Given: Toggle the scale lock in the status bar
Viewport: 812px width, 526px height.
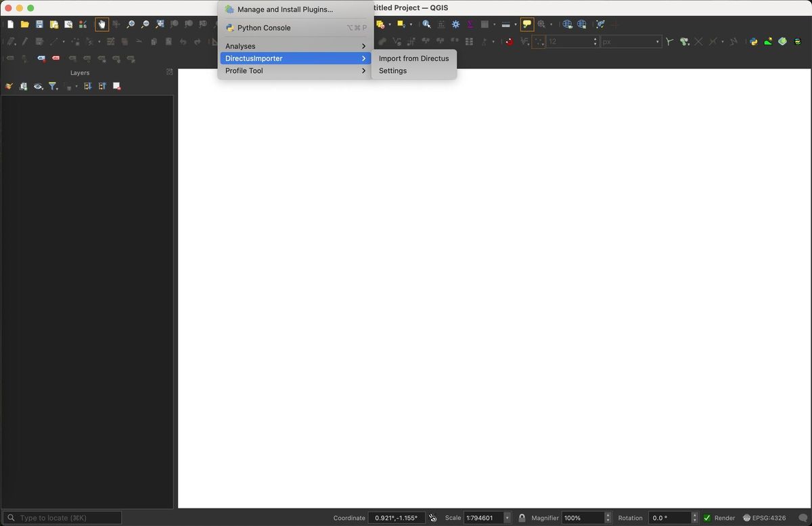Looking at the screenshot, I should coord(522,518).
